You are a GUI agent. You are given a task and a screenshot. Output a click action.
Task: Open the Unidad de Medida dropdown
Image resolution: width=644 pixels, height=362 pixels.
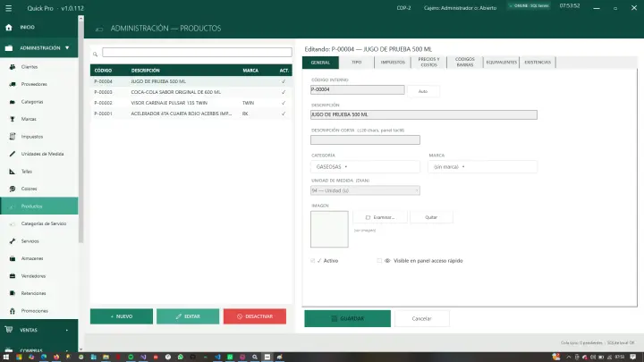[x=365, y=190]
